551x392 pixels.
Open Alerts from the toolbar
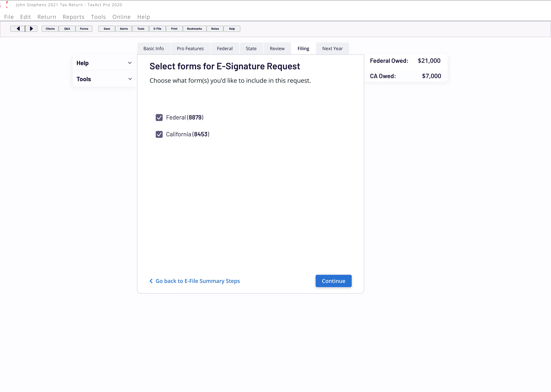(124, 29)
